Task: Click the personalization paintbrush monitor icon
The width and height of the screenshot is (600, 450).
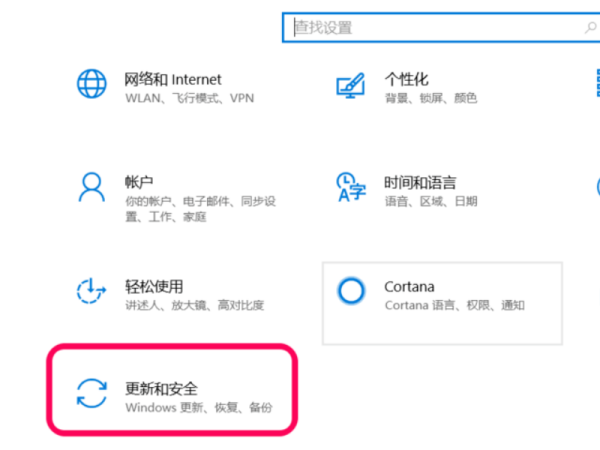Action: (351, 85)
